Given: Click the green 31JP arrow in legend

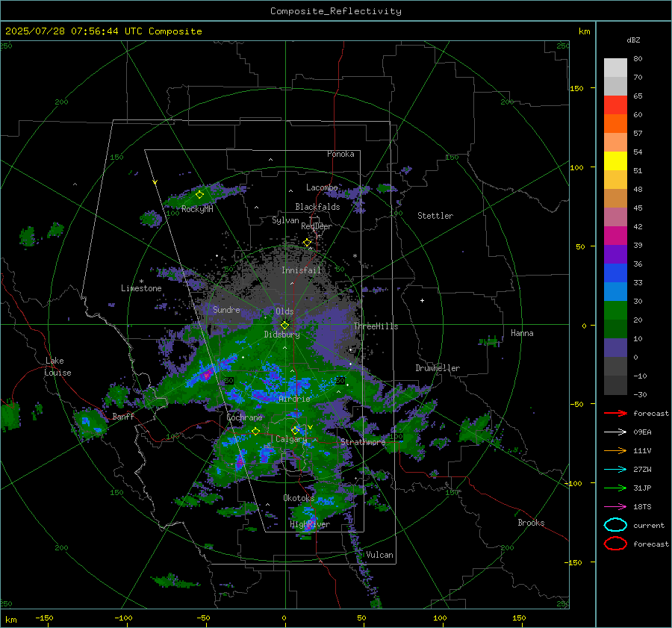Looking at the screenshot, I should pyautogui.click(x=615, y=488).
